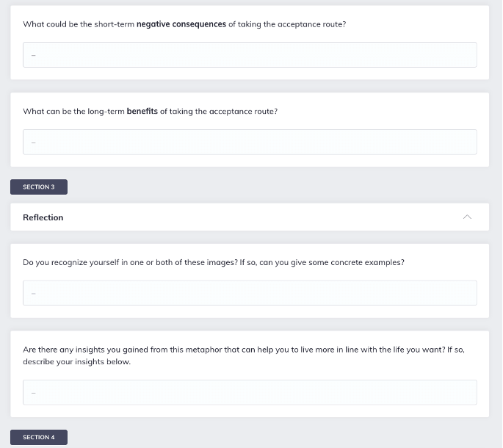Click the Reflection section heading text
This screenshot has height=448, width=503.
pyautogui.click(x=43, y=217)
